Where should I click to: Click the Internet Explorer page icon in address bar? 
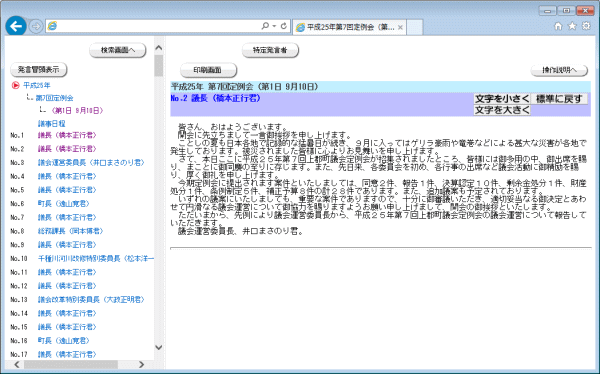tap(52, 26)
